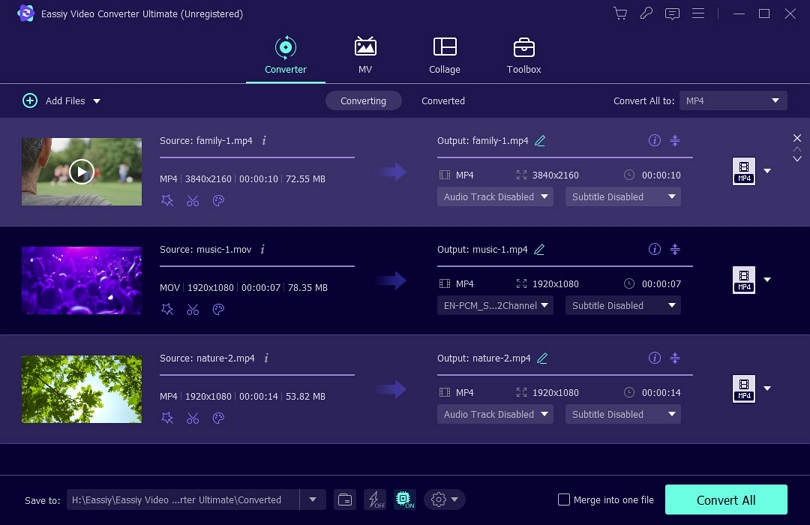Open the effects palette icon for music-1.mov

(x=218, y=309)
